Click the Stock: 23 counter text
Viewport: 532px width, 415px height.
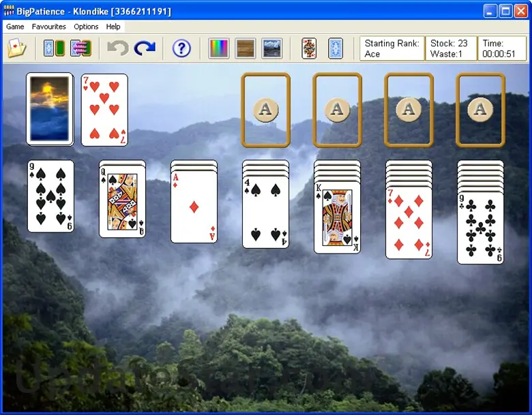coord(449,44)
